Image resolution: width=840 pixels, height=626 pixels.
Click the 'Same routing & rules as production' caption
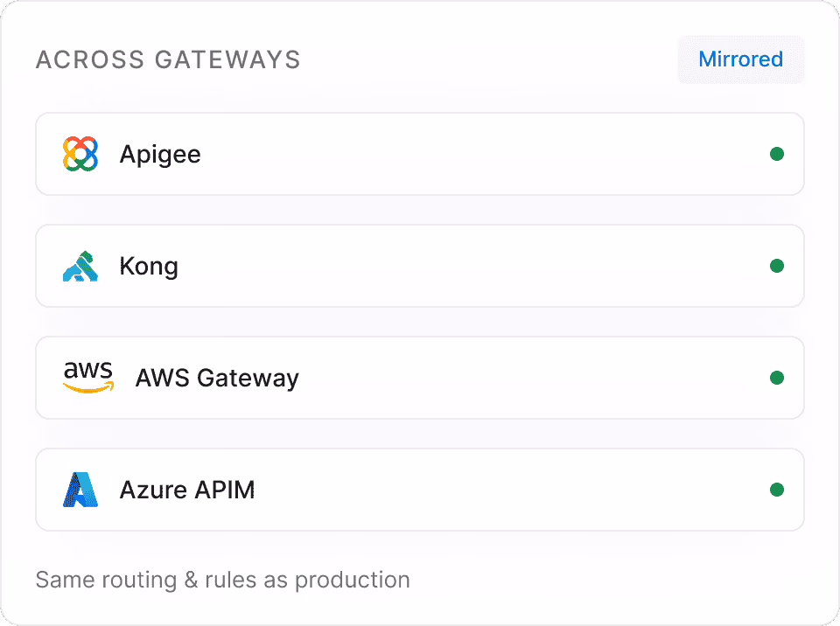[223, 580]
